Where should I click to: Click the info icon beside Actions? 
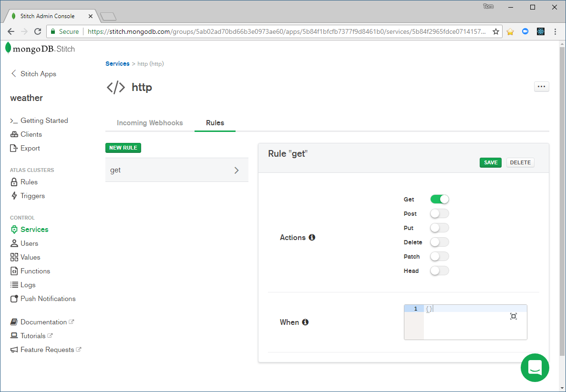coord(312,237)
